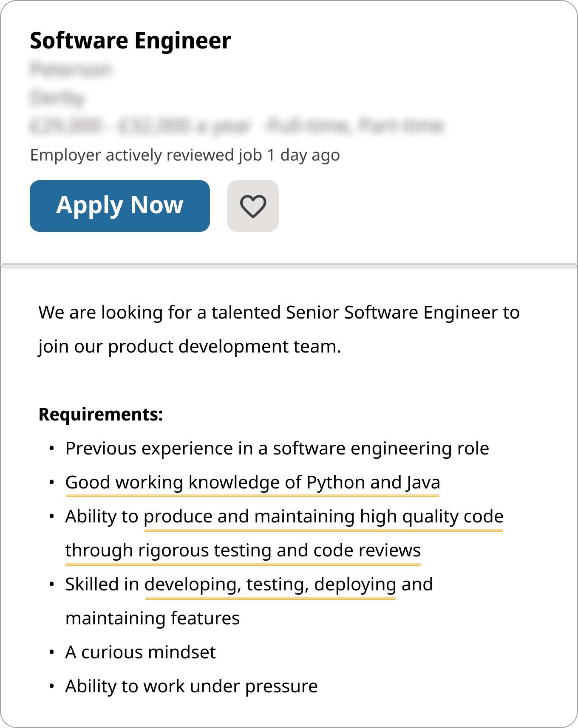Click the blurred company name under the title
The height and width of the screenshot is (728, 578).
pyautogui.click(x=71, y=70)
